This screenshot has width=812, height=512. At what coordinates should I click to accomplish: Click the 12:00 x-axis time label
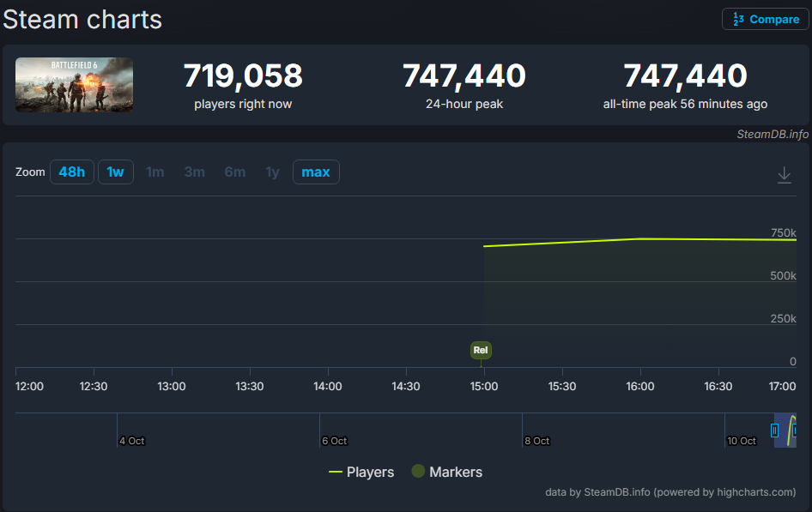click(29, 386)
